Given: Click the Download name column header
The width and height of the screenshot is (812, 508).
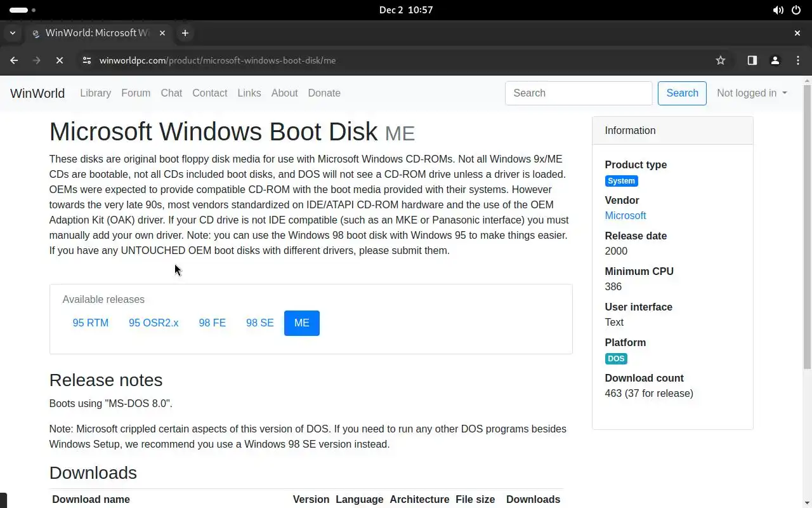Looking at the screenshot, I should (91, 499).
